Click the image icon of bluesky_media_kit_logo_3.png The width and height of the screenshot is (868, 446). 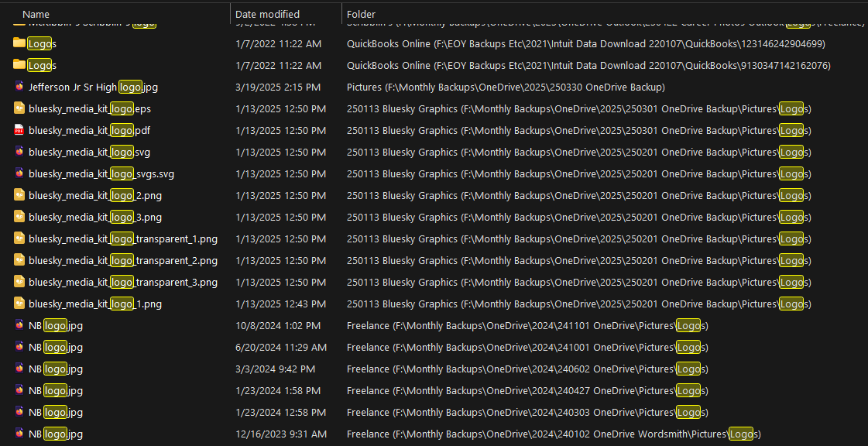pyautogui.click(x=19, y=217)
